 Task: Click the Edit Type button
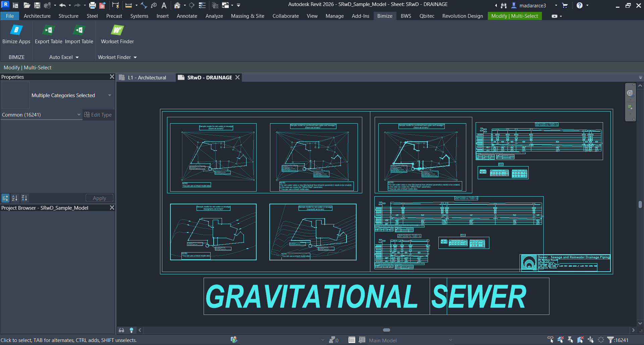[98, 115]
